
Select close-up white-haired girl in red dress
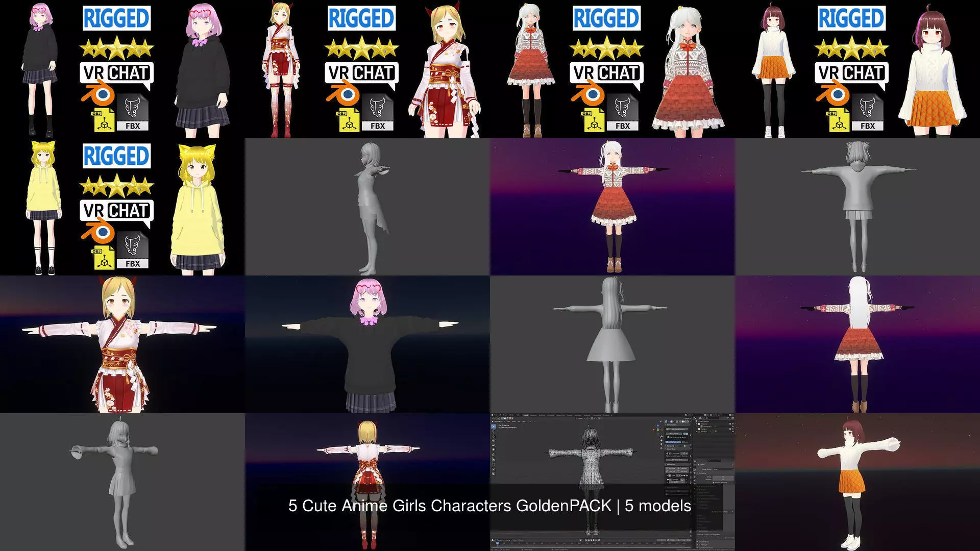[688, 71]
